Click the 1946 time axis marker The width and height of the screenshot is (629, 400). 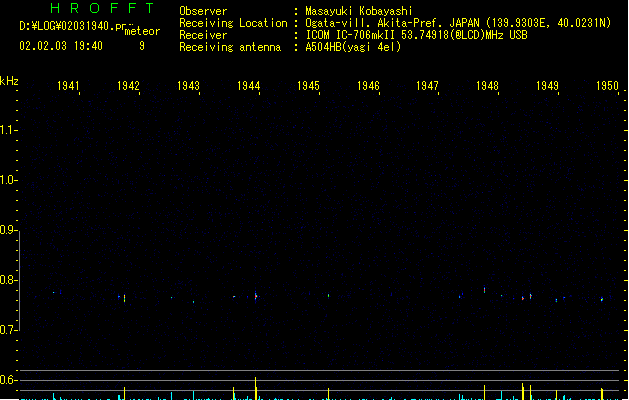point(368,86)
